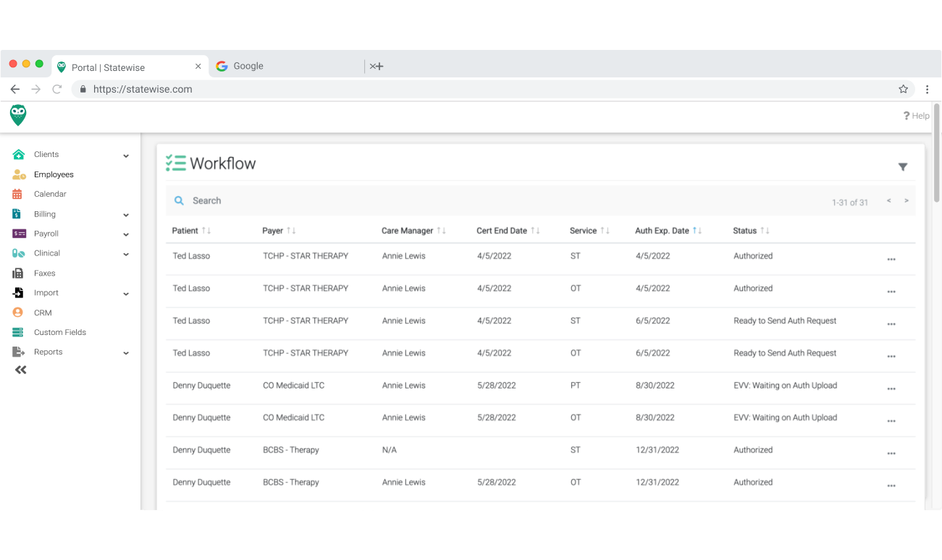
Task: Click the N/A care manager cell
Action: (390, 450)
